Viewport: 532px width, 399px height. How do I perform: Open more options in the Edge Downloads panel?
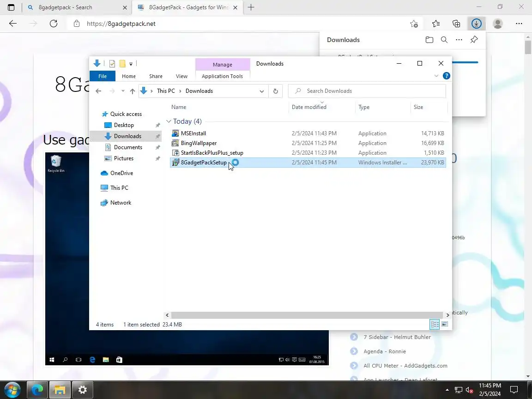point(459,40)
